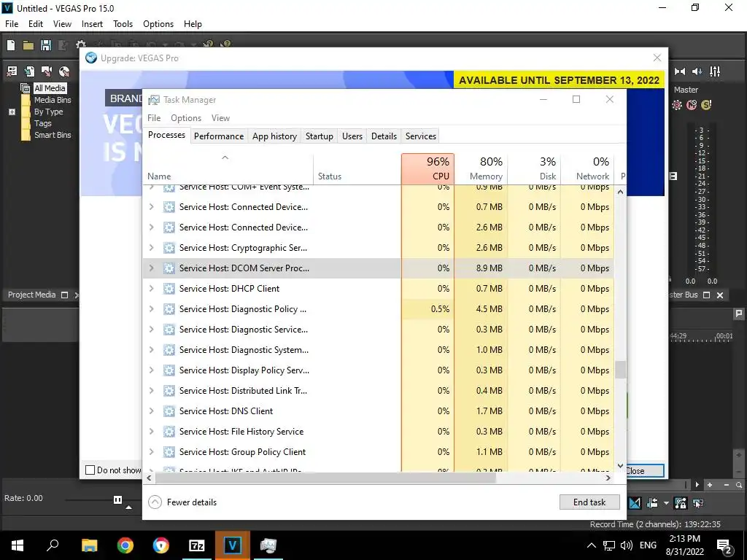This screenshot has height=560, width=747.
Task: Open the Master mixer faders icon
Action: coord(715,71)
